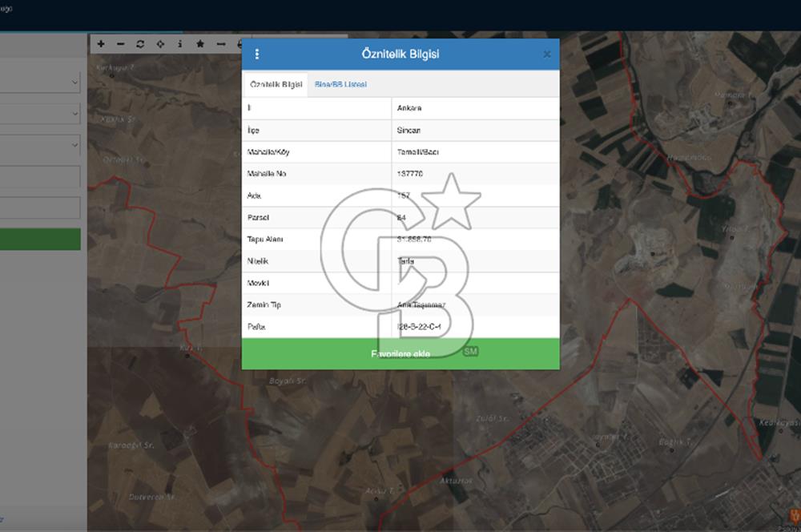Close the Öznitelik Bilgisi dialog
This screenshot has width=801, height=532.
547,54
